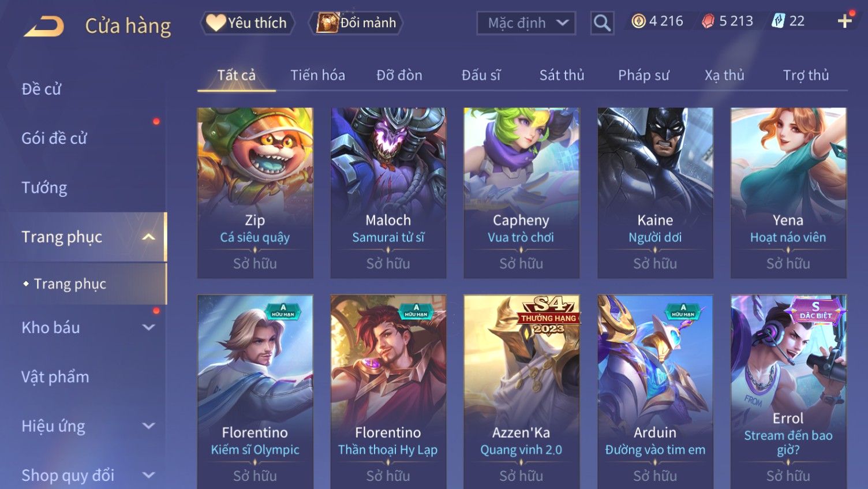This screenshot has width=868, height=489.
Task: Open Yêu thích favorites heart button
Action: click(x=247, y=23)
